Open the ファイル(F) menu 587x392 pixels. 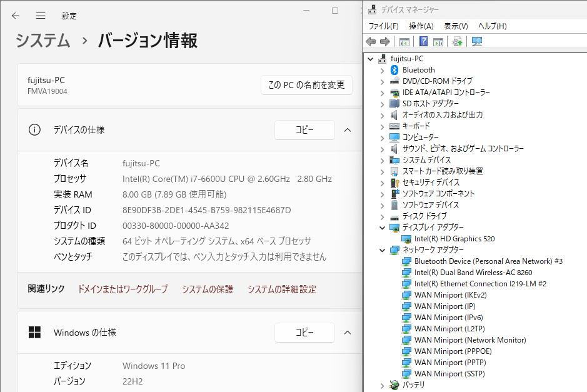tap(383, 26)
